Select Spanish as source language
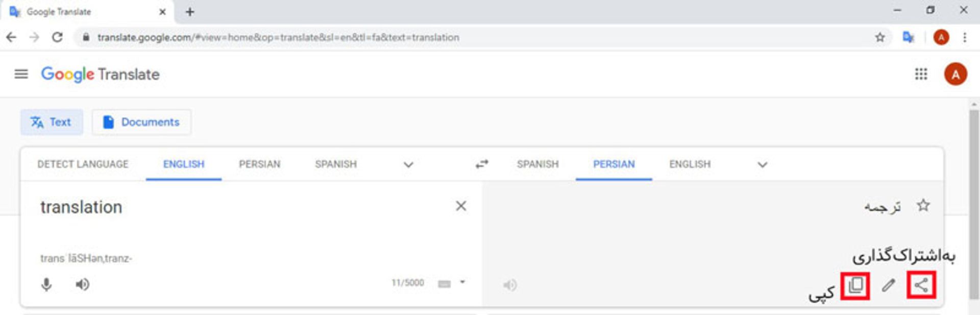This screenshot has width=980, height=315. coord(336,164)
